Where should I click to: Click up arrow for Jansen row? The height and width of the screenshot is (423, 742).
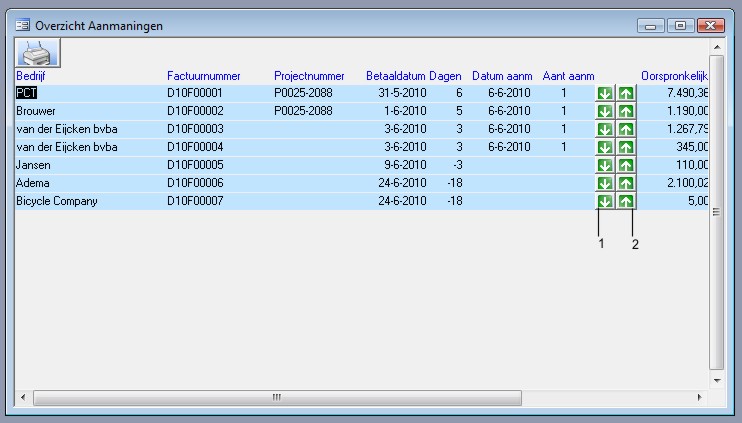tap(626, 165)
